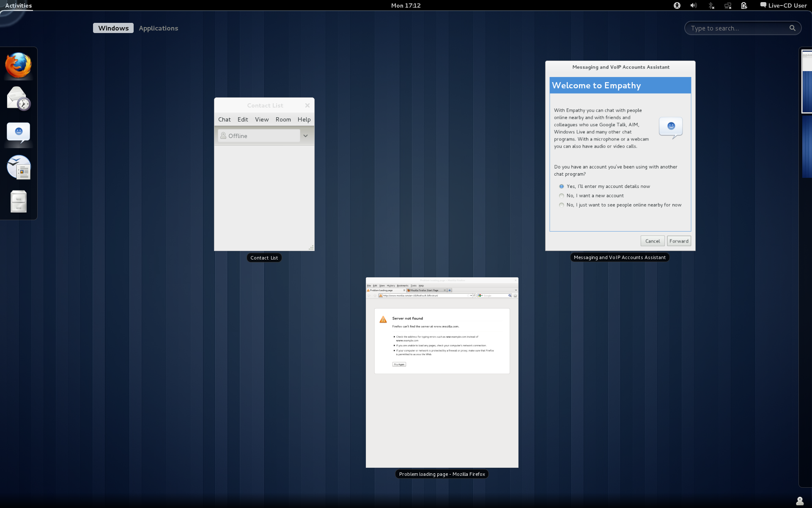Click the Firefox new tab plus button
Screen dimensions: 812x508
point(450,290)
